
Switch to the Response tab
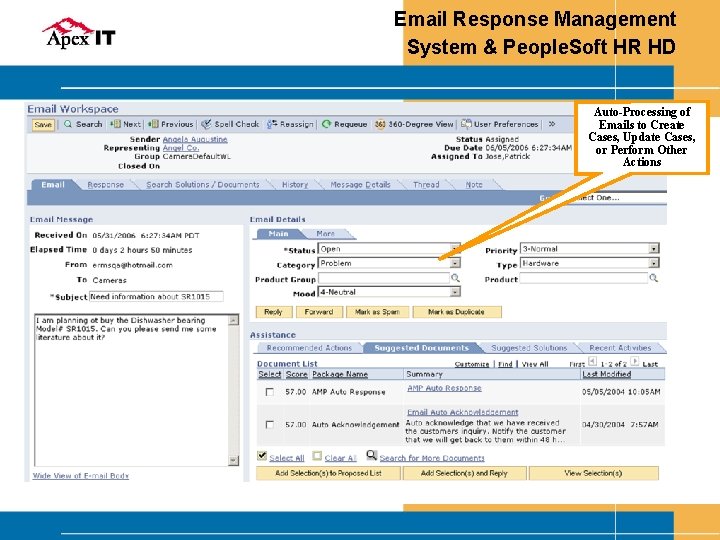pyautogui.click(x=106, y=185)
